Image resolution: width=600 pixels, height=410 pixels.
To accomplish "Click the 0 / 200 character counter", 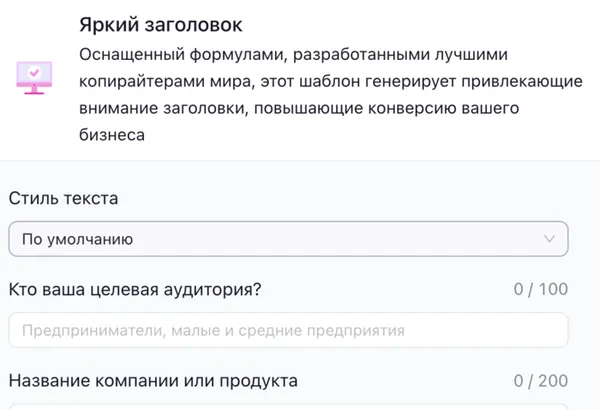I will tap(540, 381).
